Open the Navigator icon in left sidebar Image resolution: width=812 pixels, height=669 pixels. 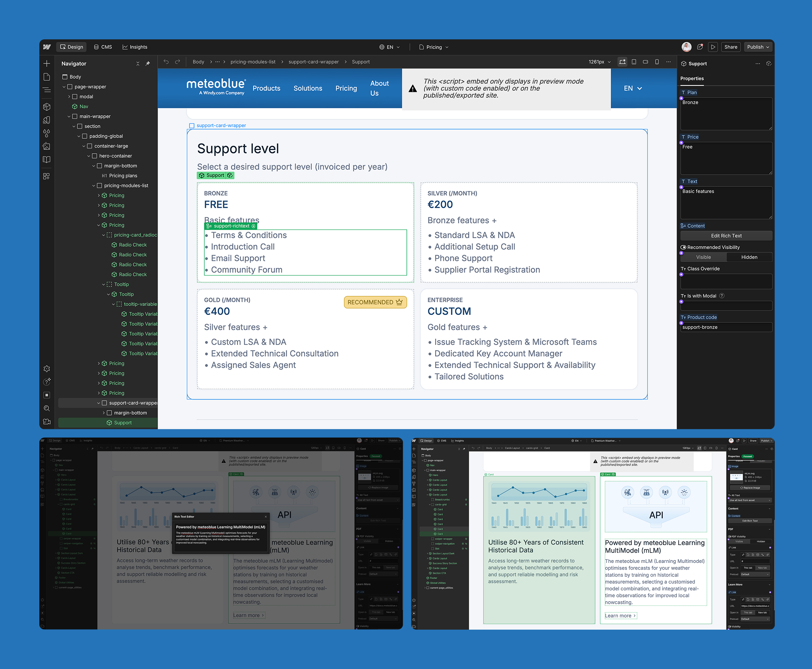pyautogui.click(x=47, y=90)
